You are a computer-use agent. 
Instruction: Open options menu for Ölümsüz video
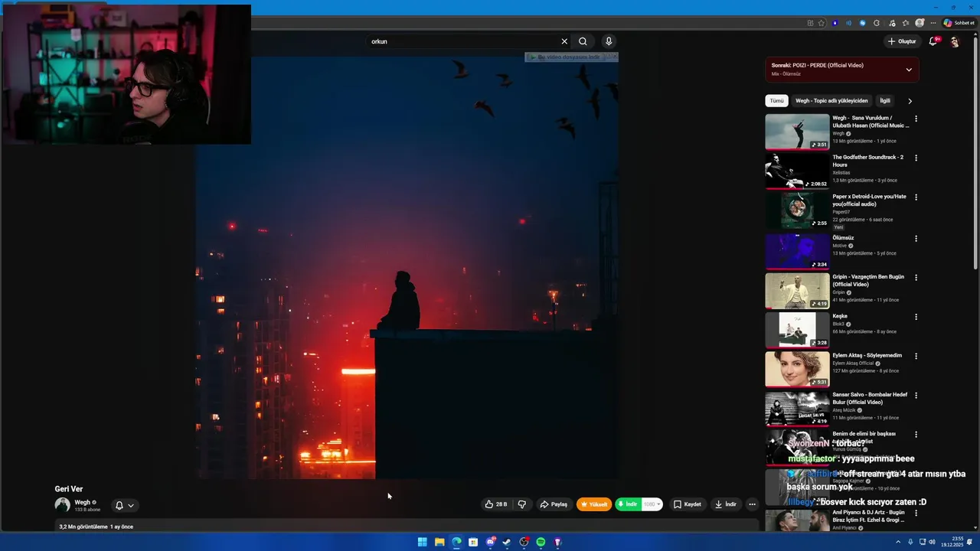pyautogui.click(x=916, y=239)
